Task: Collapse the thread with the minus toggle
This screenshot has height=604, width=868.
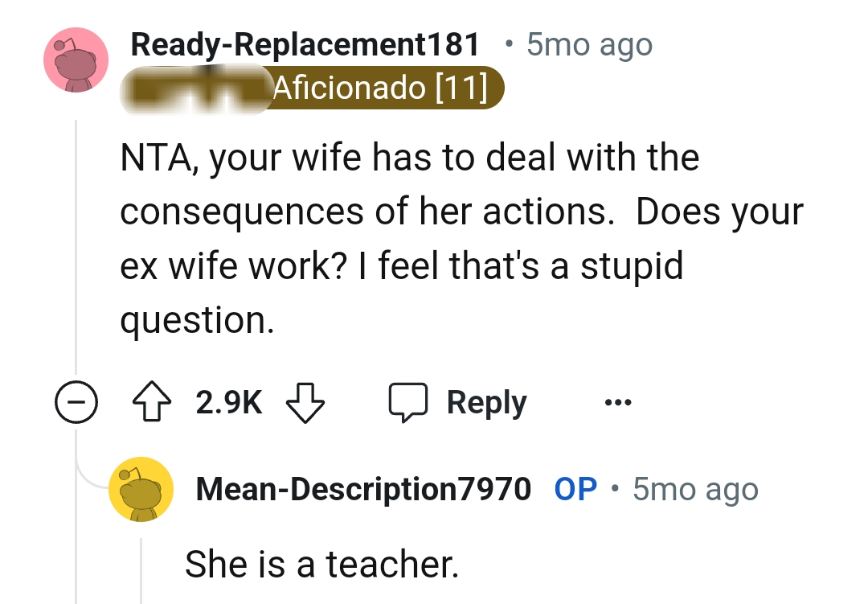Action: point(76,401)
